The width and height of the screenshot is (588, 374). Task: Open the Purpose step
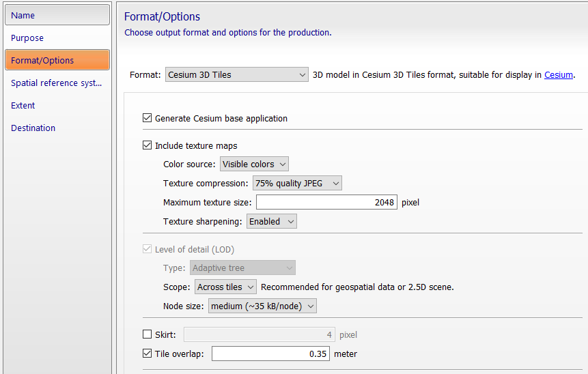pyautogui.click(x=57, y=38)
